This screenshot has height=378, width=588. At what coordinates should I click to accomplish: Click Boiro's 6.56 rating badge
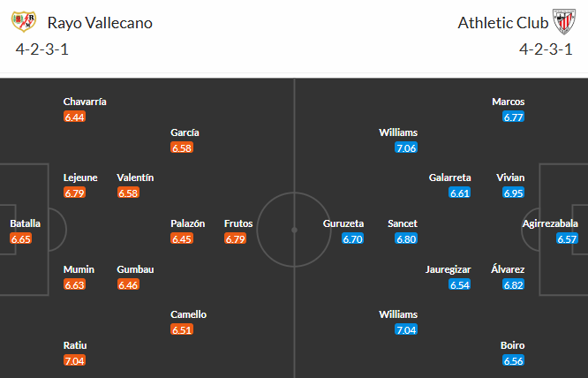514,360
